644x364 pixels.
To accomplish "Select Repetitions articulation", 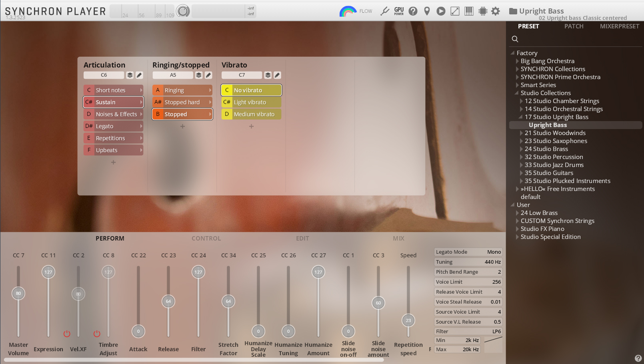I will pos(114,138).
